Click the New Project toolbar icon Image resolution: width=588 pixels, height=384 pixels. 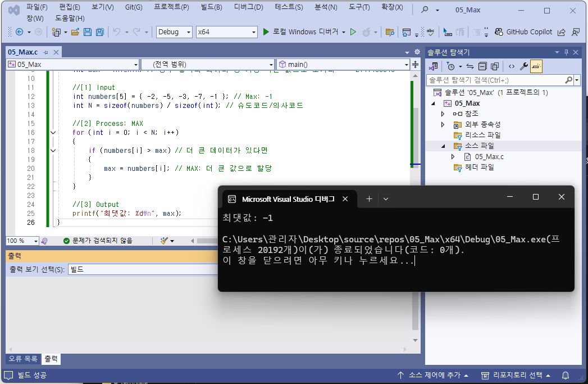click(x=56, y=32)
